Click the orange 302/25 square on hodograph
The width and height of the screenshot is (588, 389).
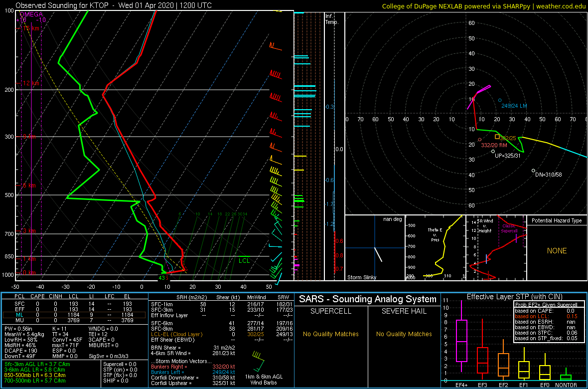(497, 137)
